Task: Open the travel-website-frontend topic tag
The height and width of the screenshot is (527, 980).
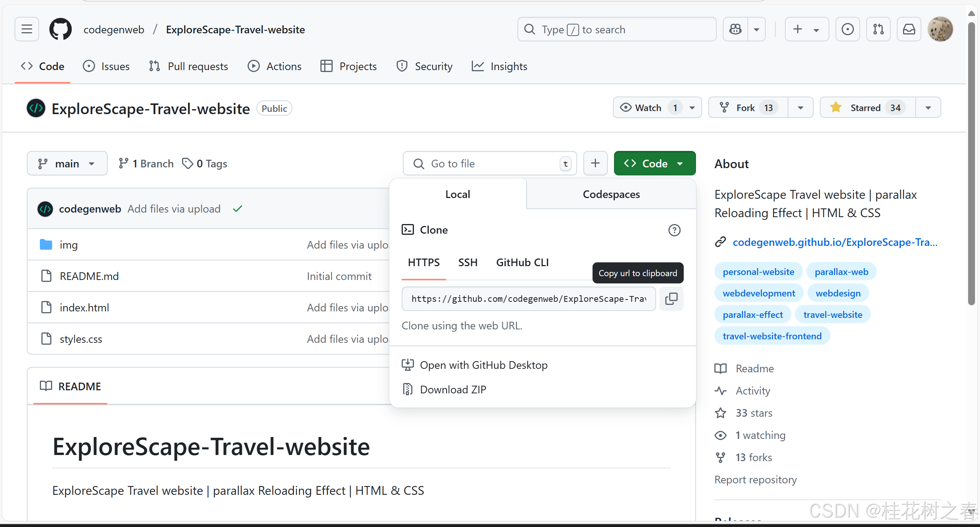Action: coord(772,336)
